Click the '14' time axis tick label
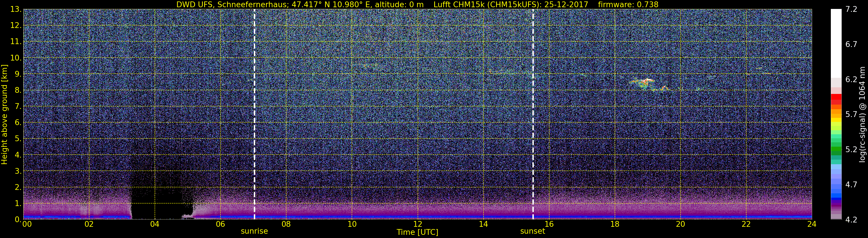This screenshot has width=868, height=238. tap(483, 224)
